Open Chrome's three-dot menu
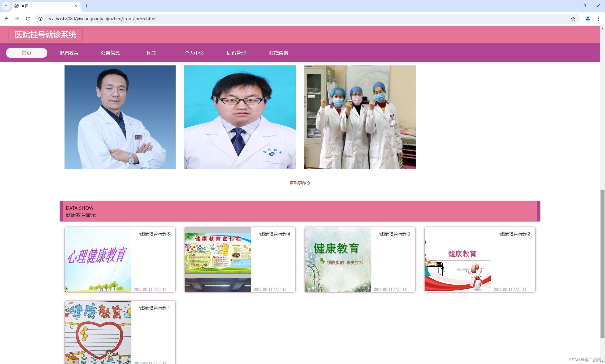This screenshot has width=605, height=364. tap(598, 19)
